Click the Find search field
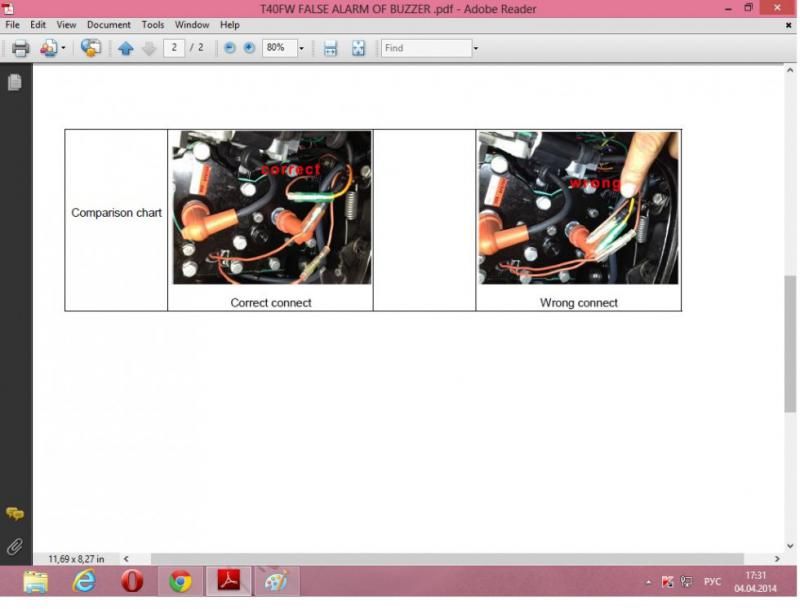The width and height of the screenshot is (800, 609). (426, 48)
